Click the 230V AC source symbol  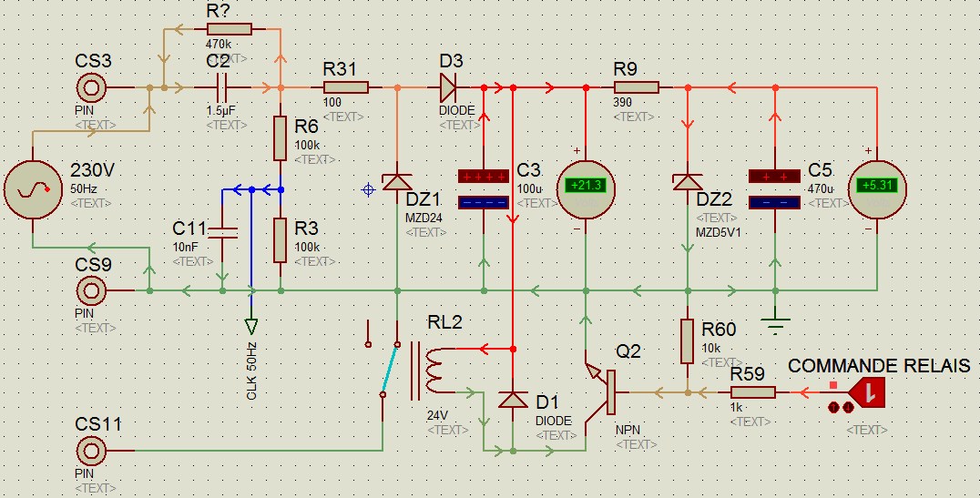(x=33, y=190)
